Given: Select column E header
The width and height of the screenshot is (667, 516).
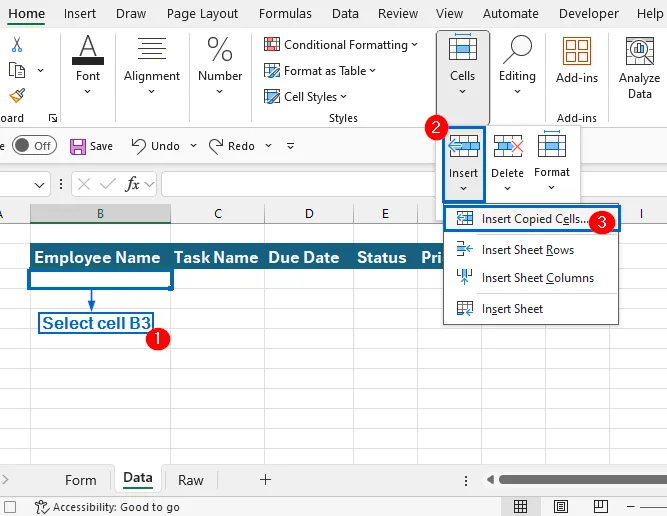Looking at the screenshot, I should (385, 214).
